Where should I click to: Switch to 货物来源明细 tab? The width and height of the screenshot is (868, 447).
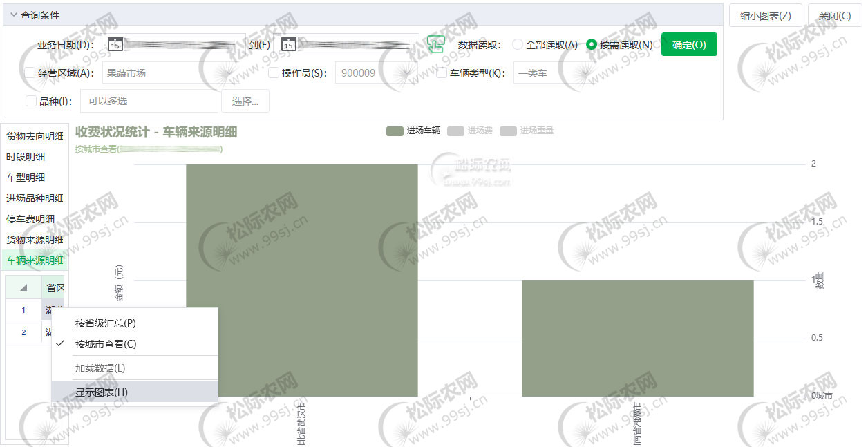point(35,240)
